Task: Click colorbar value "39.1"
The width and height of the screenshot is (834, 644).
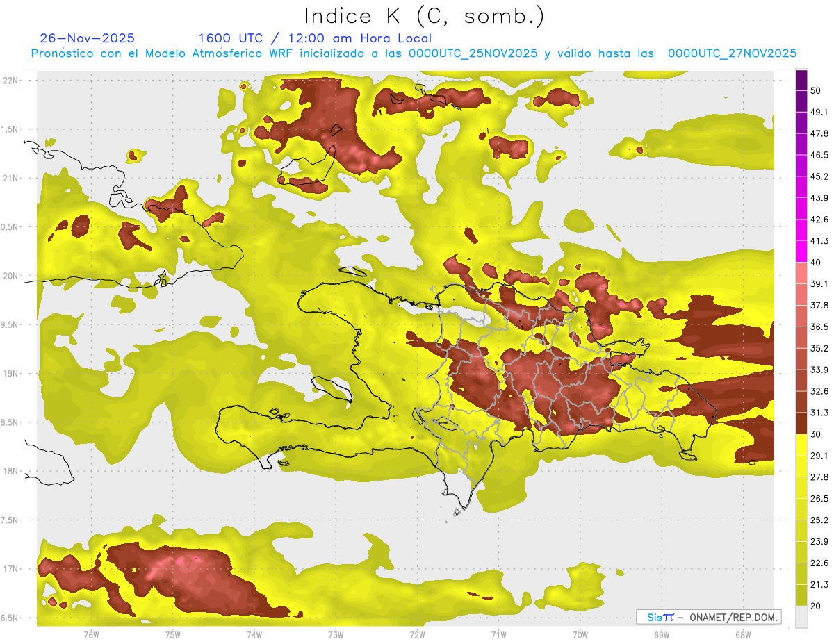Action: pyautogui.click(x=819, y=283)
